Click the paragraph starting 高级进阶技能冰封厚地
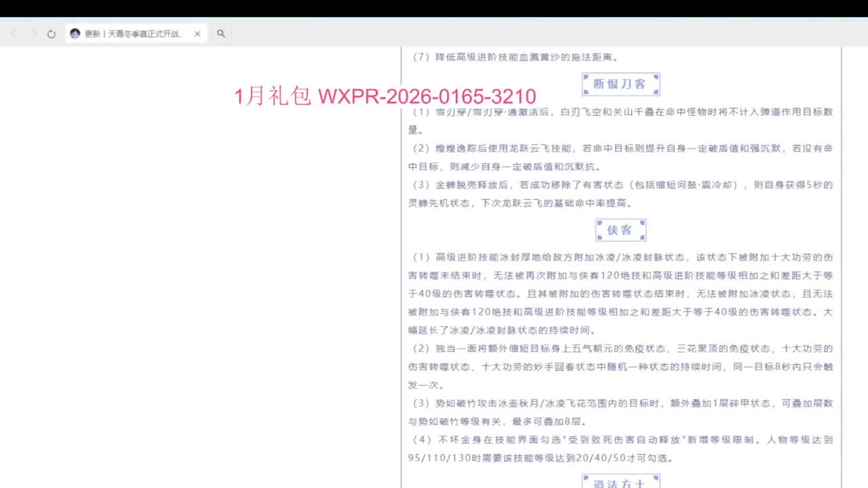 [620, 294]
